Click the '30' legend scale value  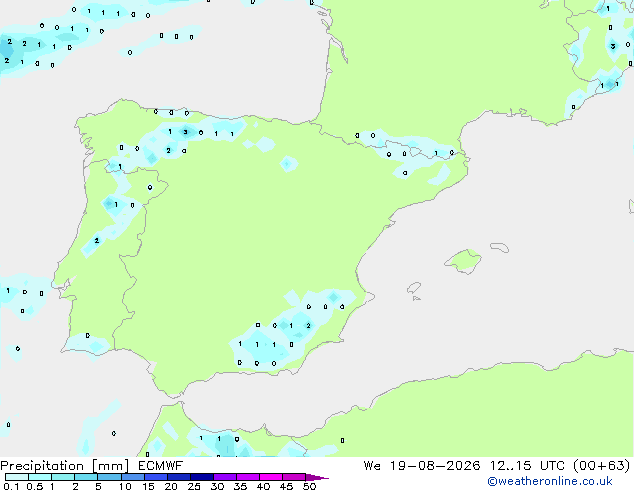pos(217,486)
